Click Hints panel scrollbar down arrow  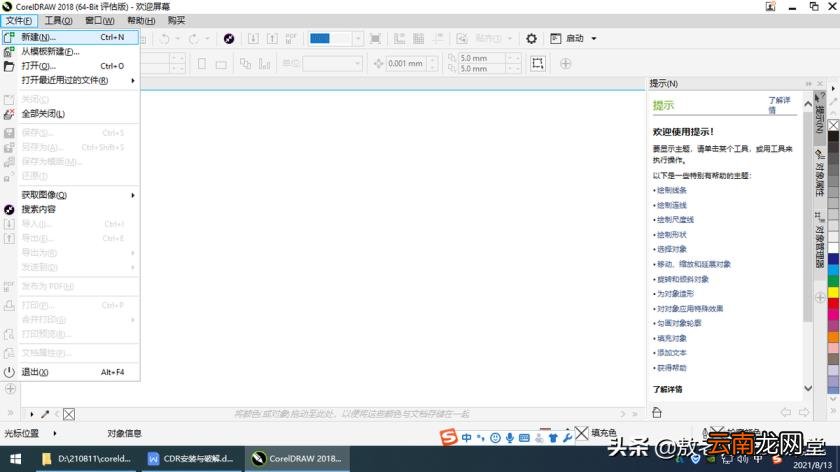(808, 388)
